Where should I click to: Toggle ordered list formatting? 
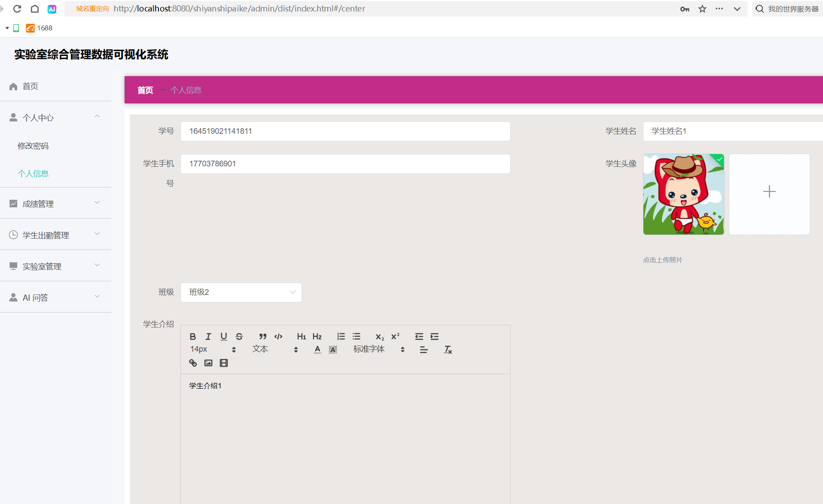click(341, 337)
